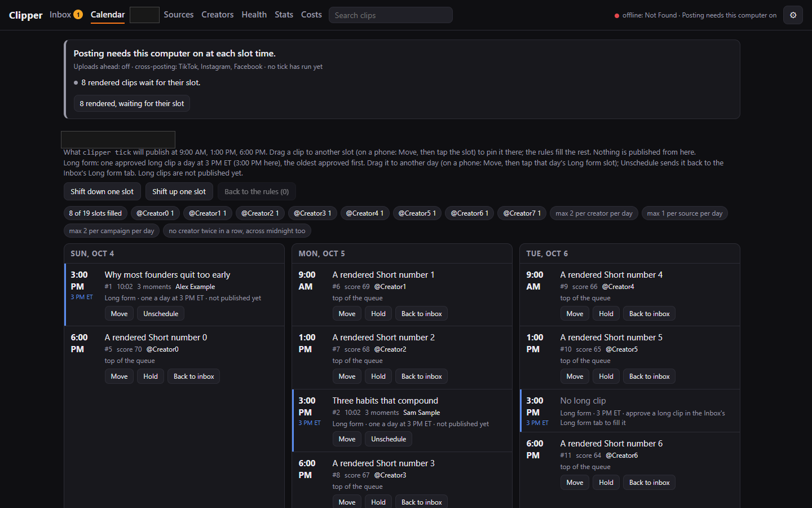Screen dimensions: 812x508
Task: Click the No long clip slot
Action: (x=630, y=411)
